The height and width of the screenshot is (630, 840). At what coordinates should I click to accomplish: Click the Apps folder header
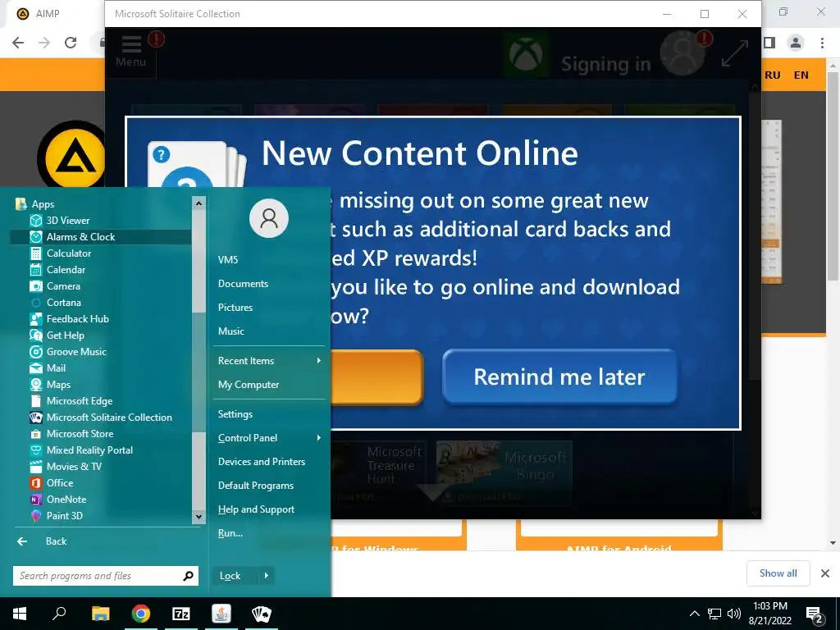tap(35, 204)
